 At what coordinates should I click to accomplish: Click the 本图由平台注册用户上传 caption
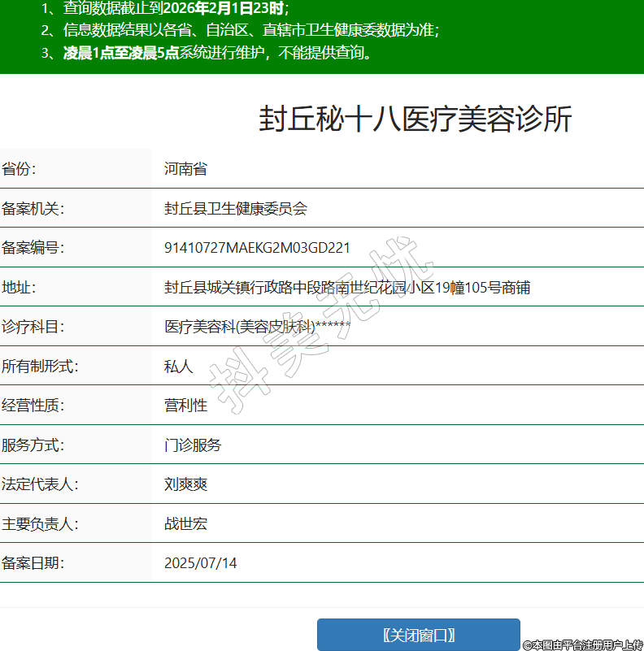tap(582, 644)
